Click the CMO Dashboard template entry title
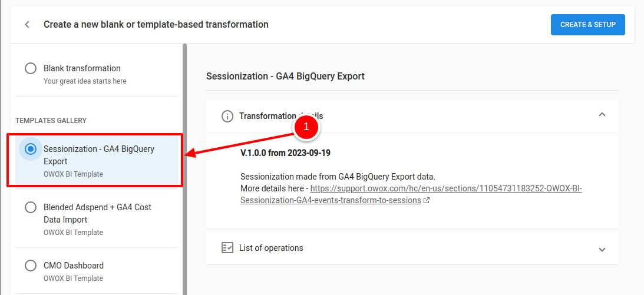 [74, 266]
